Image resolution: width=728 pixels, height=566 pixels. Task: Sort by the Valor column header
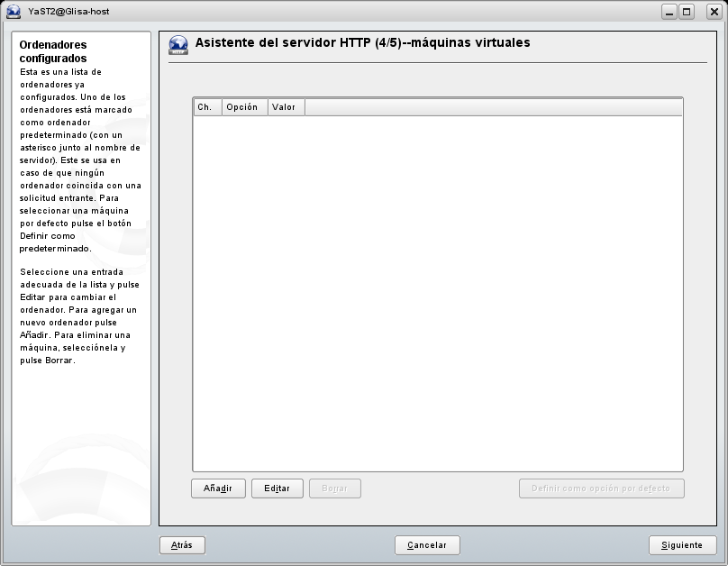click(x=286, y=107)
